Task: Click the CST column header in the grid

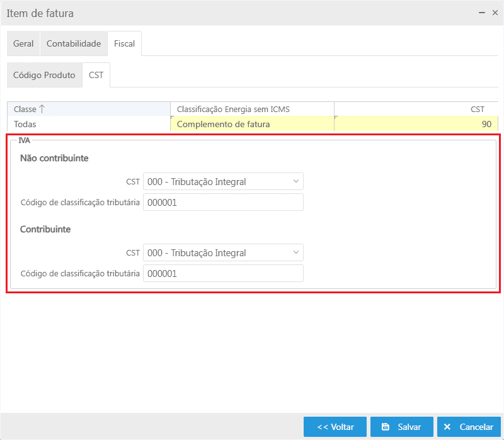Action: point(416,109)
